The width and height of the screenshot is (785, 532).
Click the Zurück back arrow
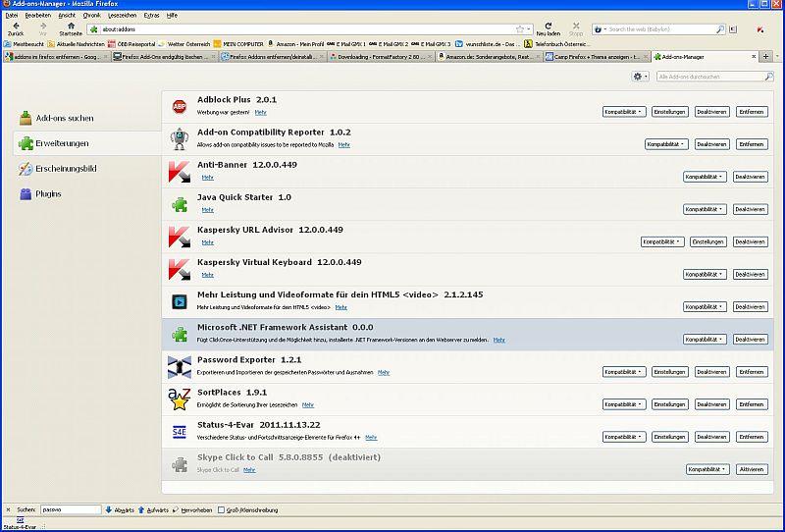click(15, 27)
